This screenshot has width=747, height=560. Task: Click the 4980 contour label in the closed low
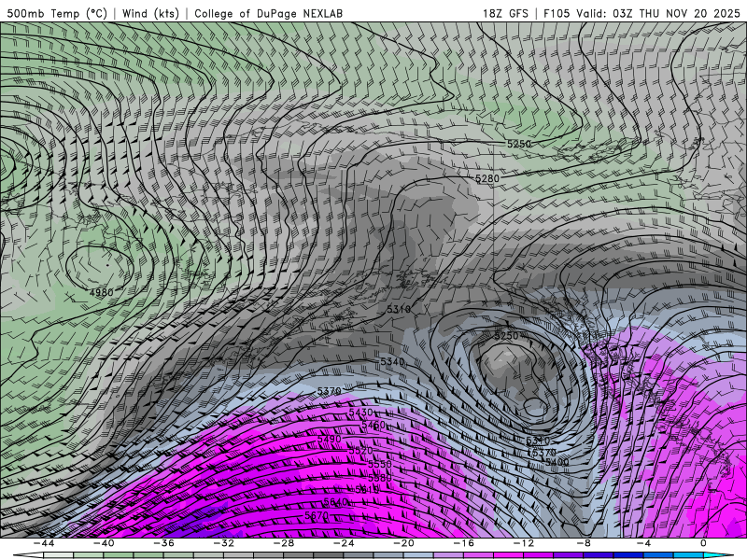click(102, 292)
